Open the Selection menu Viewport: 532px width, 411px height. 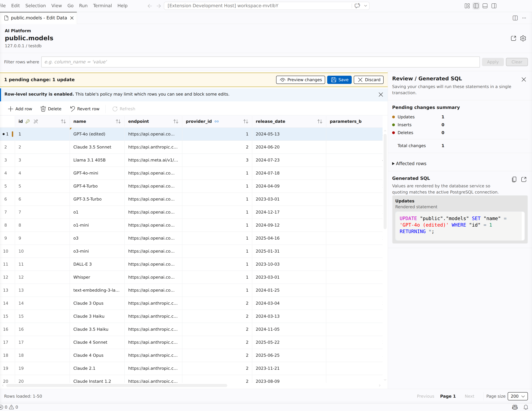click(36, 6)
